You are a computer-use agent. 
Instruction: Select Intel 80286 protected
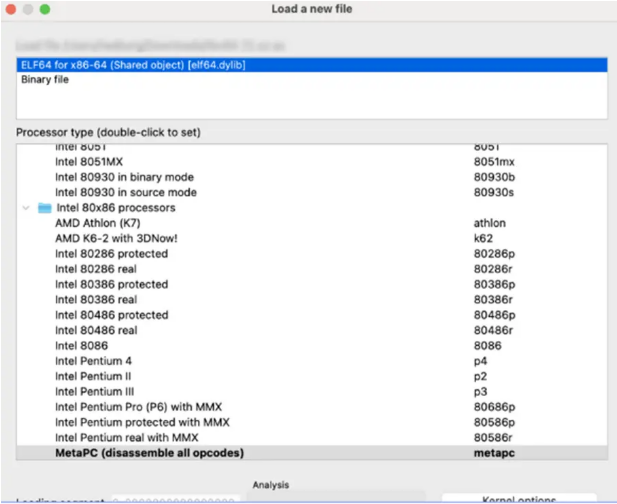pos(312,254)
